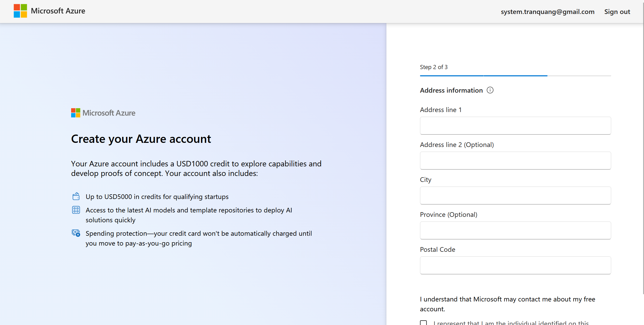
Task: Click Sign out link
Action: (617, 12)
